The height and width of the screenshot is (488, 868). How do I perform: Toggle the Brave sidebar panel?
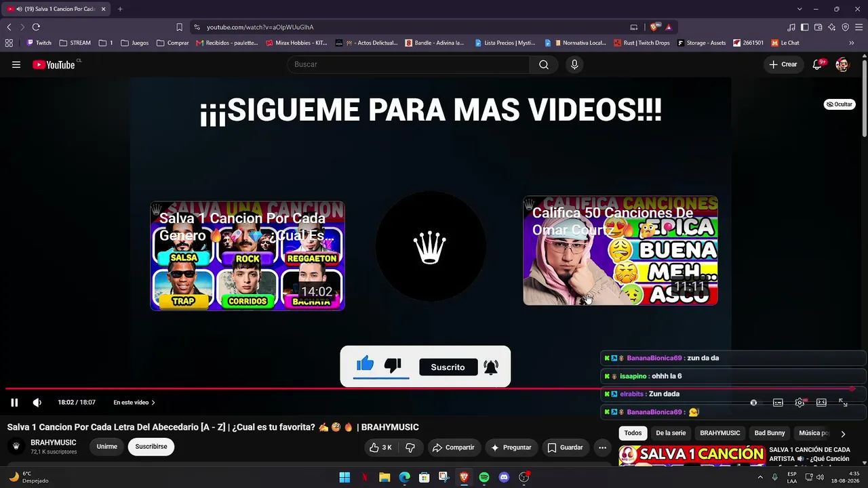805,27
